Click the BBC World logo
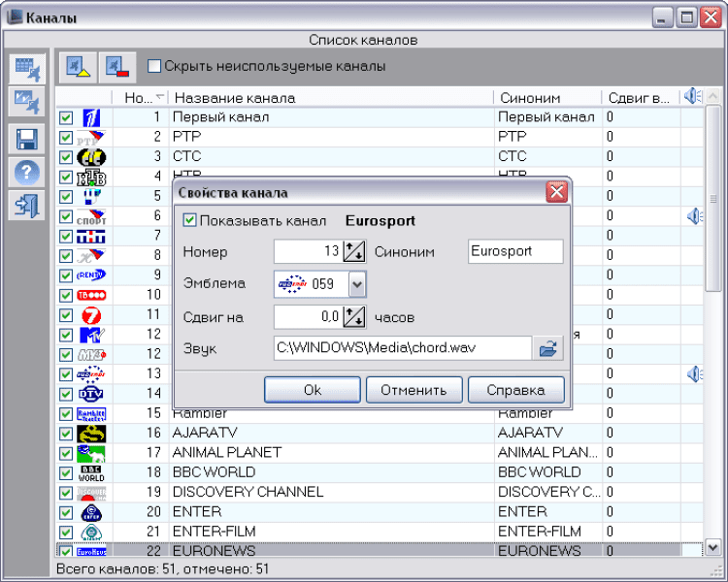728x582 pixels. (91, 473)
